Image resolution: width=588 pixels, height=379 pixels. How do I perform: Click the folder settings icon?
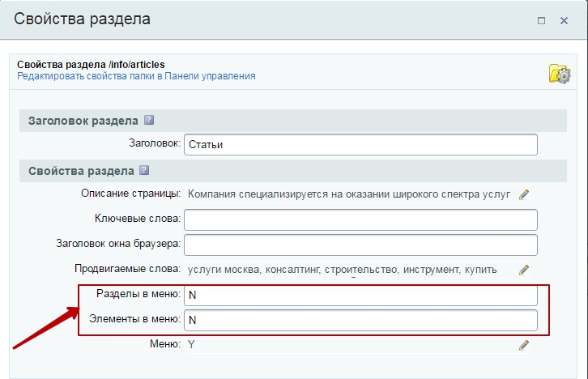(x=560, y=73)
